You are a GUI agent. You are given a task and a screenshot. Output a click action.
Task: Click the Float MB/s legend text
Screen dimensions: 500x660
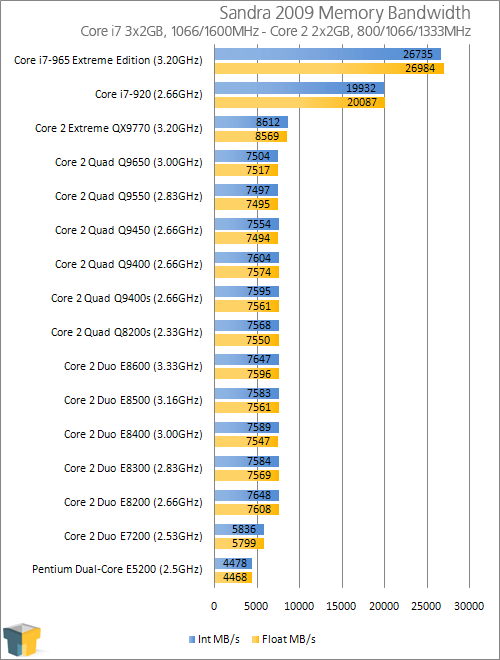pyautogui.click(x=289, y=639)
